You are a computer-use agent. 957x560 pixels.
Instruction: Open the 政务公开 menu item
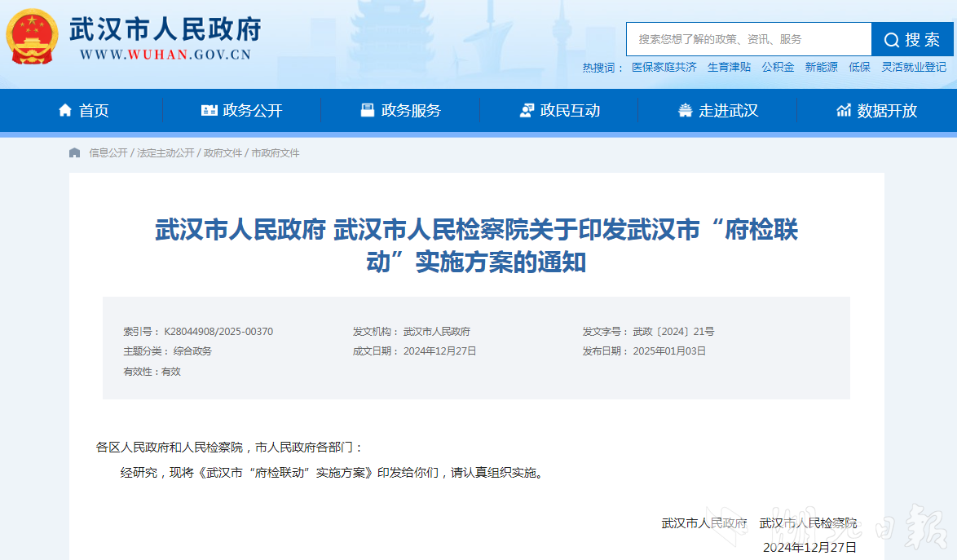click(253, 111)
